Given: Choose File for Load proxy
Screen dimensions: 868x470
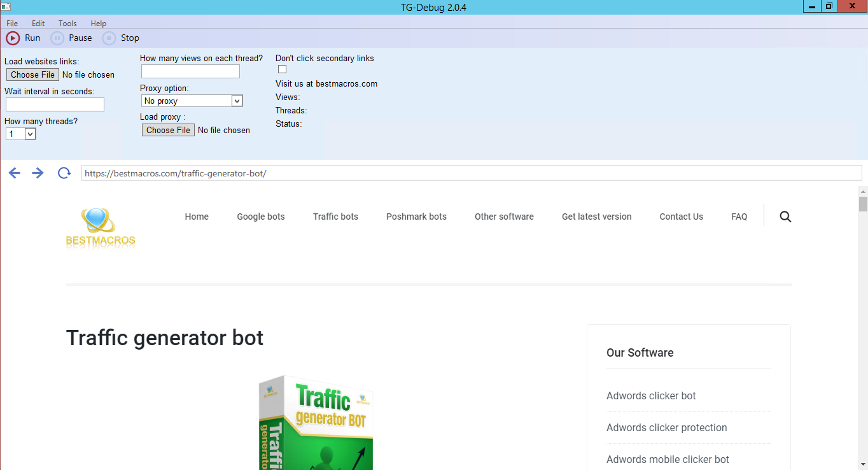Looking at the screenshot, I should 168,130.
